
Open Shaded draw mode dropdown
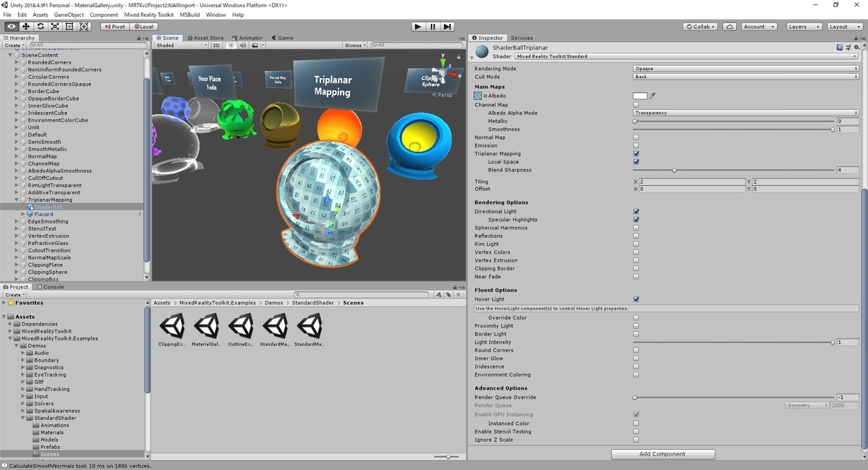[x=182, y=45]
